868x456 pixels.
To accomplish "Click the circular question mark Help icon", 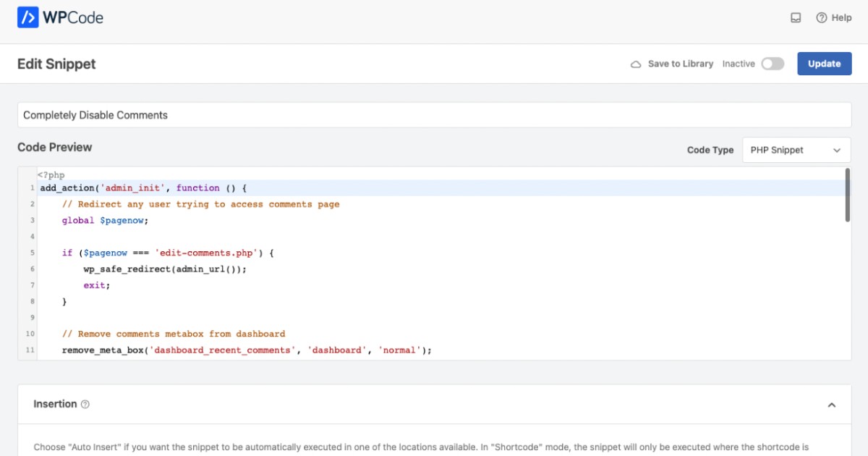I will click(821, 17).
